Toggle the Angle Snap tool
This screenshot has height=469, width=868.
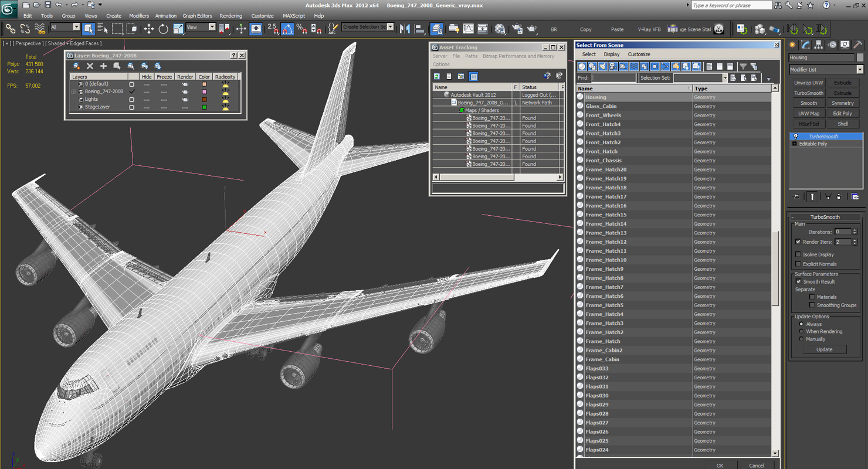[x=287, y=28]
